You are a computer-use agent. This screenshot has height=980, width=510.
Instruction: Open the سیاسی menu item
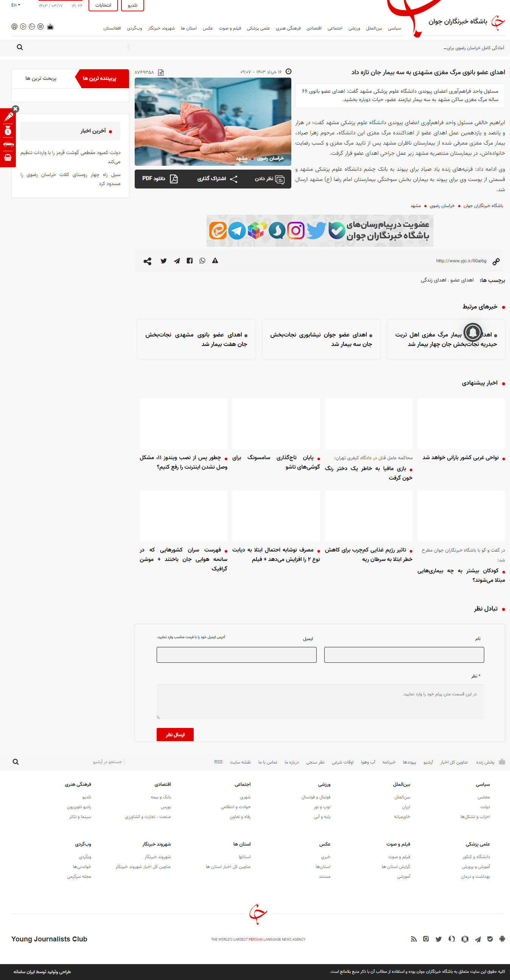(x=394, y=28)
